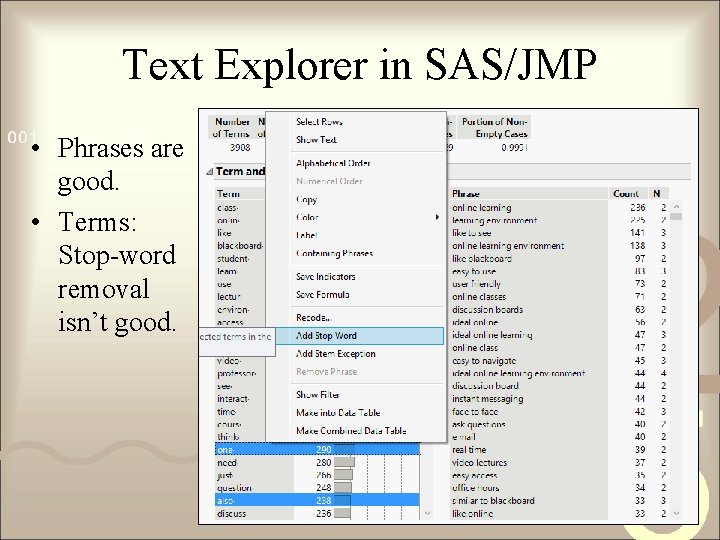Select term 'interact·' in term list
The height and width of the screenshot is (540, 720).
click(x=233, y=399)
